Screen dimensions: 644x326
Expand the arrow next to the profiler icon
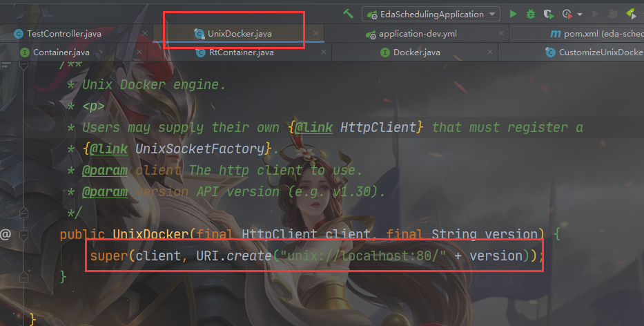(x=580, y=15)
